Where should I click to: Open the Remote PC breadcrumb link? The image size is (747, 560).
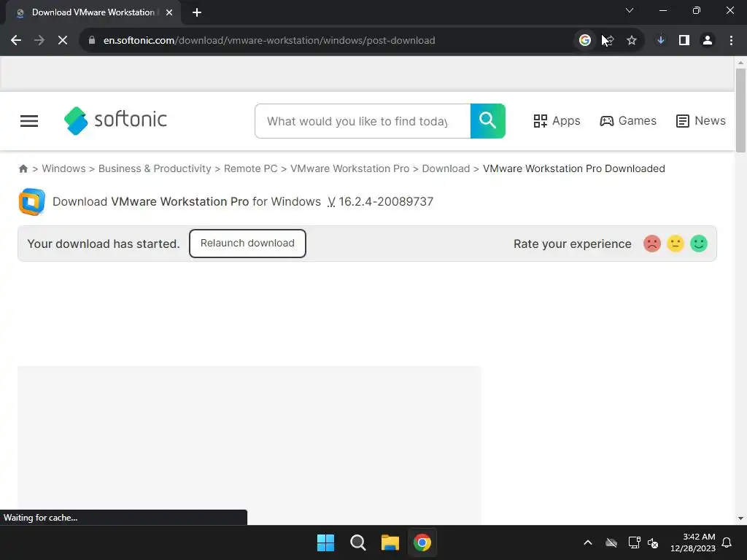[x=251, y=168]
